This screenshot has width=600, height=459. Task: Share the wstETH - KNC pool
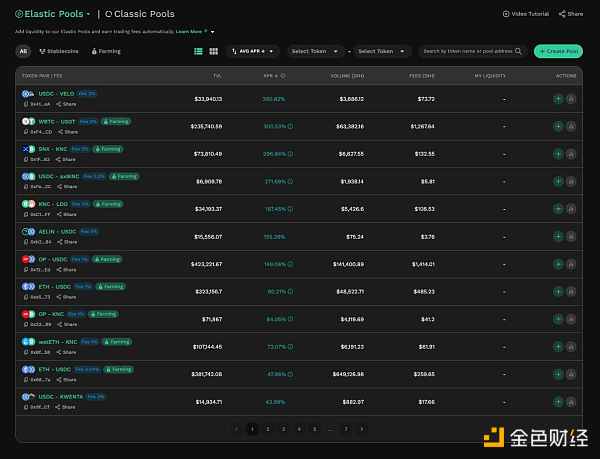(x=66, y=352)
